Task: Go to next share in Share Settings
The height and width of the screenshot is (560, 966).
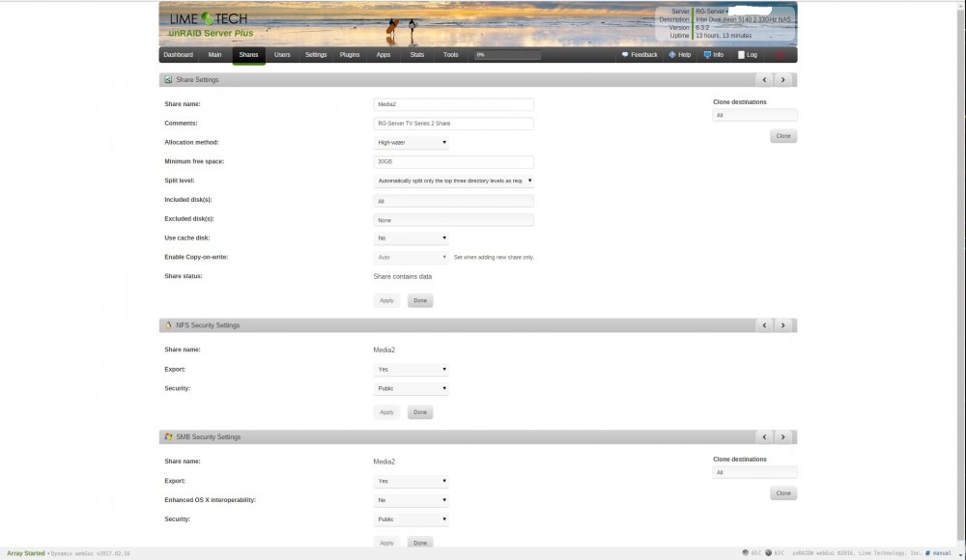Action: [x=783, y=79]
